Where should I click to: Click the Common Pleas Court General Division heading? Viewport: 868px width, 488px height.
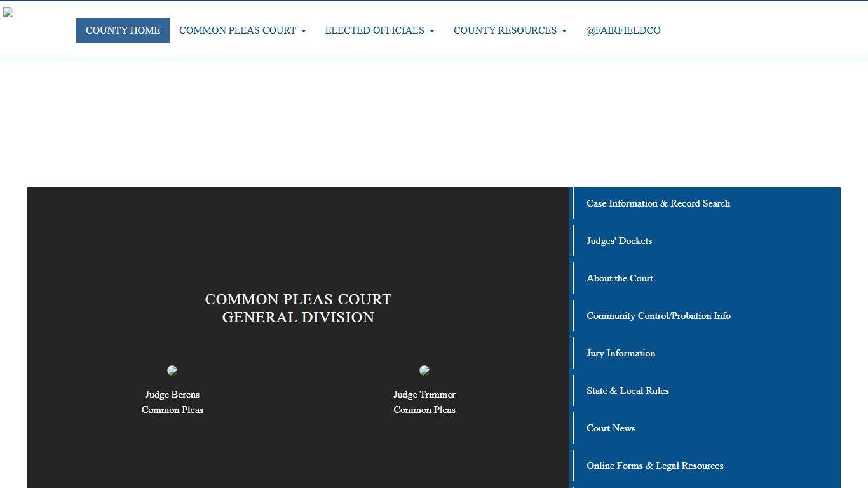[298, 308]
